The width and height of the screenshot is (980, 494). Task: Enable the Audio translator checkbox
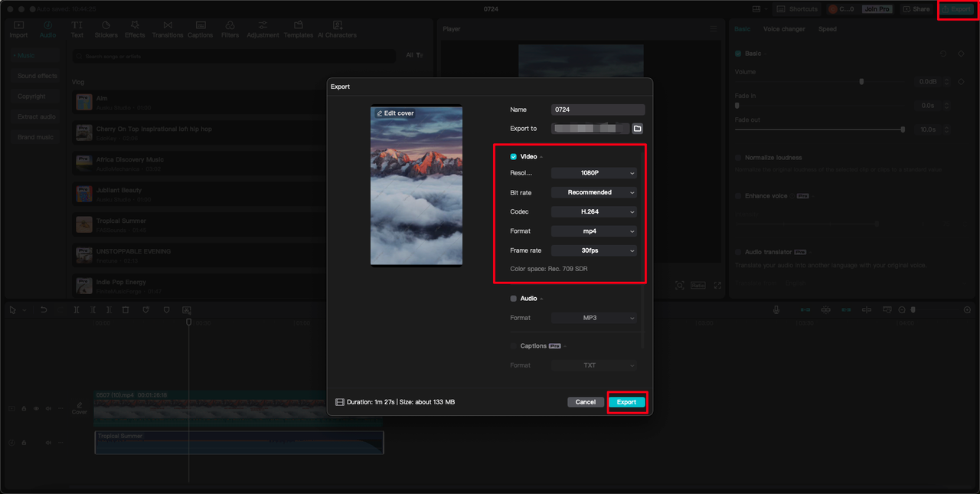tap(738, 252)
